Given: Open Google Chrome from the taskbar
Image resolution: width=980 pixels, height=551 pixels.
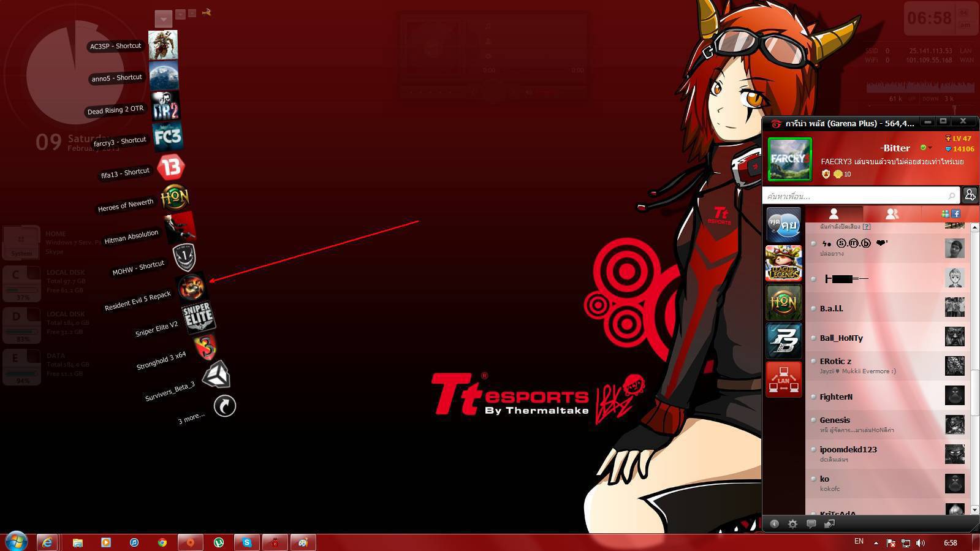Looking at the screenshot, I should point(162,542).
